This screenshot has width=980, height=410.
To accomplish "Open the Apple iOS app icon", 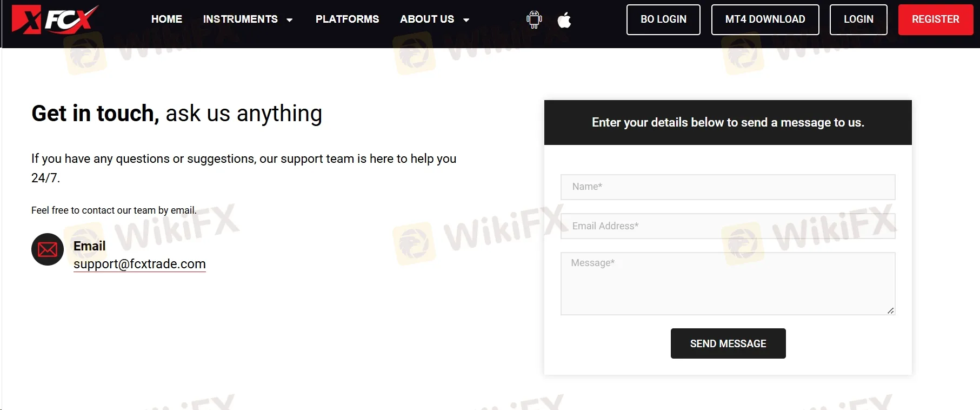I will pyautogui.click(x=564, y=20).
